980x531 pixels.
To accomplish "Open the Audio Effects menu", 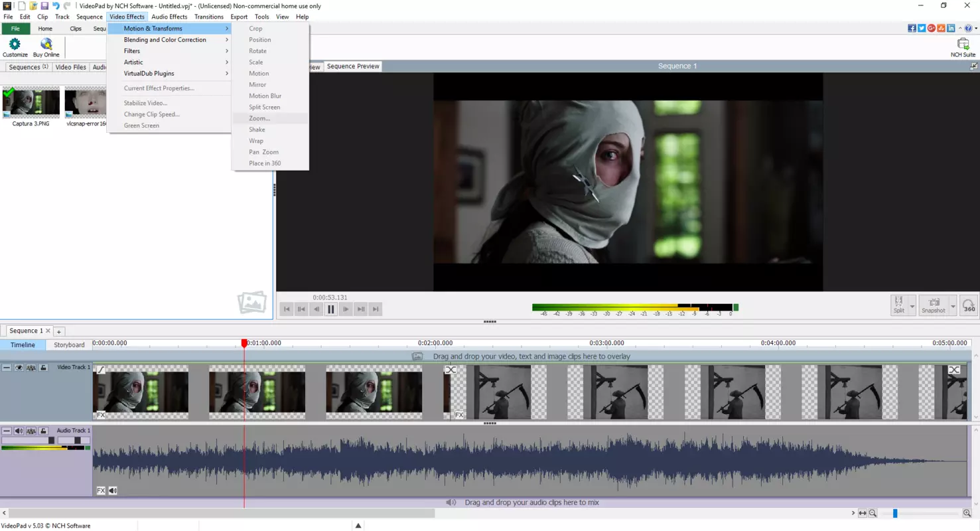I will click(x=169, y=17).
